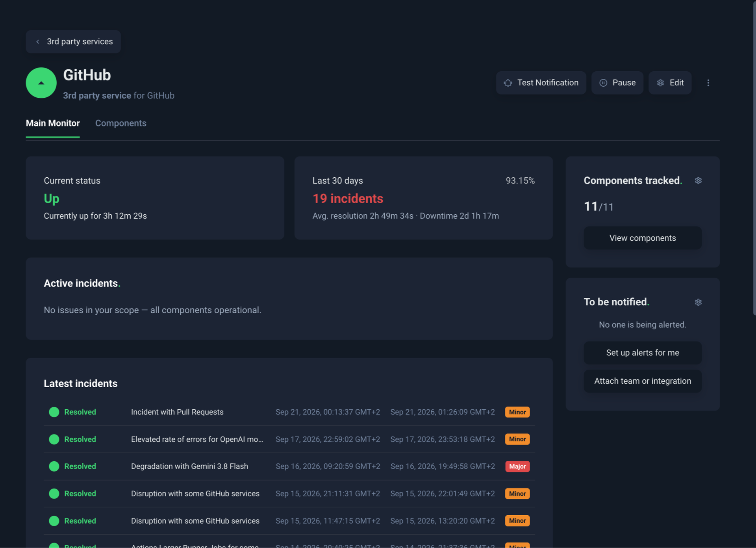The image size is (756, 548).
Task: Click the gear icon in Edit button
Action: coord(660,83)
